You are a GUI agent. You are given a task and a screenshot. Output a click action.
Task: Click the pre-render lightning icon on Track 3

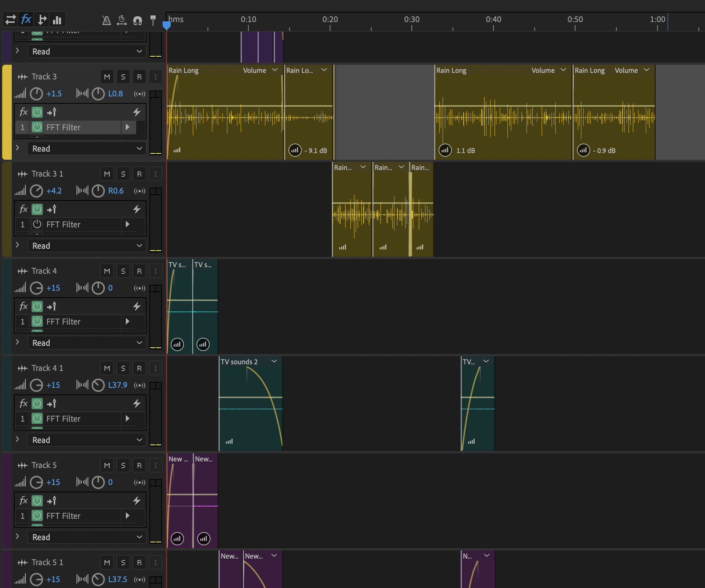pos(137,112)
